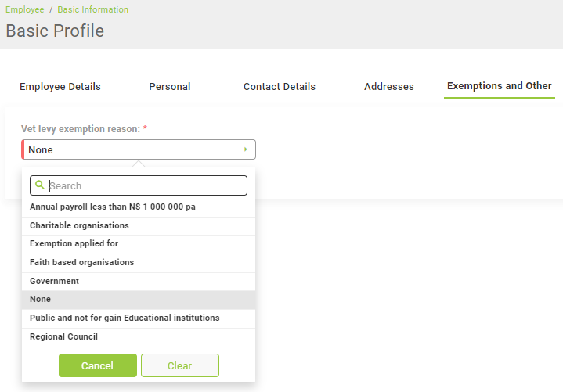Select Exemption applied for option
563x392 pixels.
74,243
